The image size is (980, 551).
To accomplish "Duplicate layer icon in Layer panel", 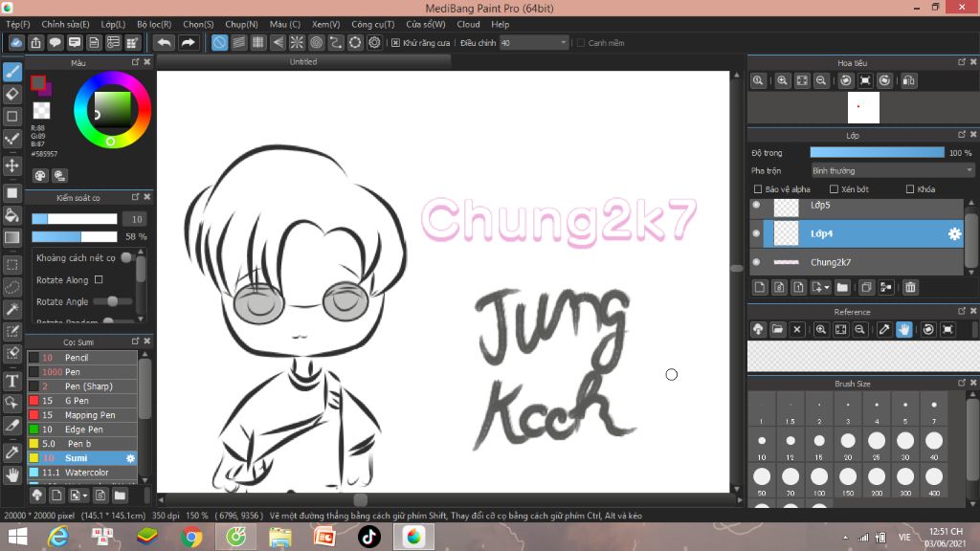I will click(x=866, y=287).
